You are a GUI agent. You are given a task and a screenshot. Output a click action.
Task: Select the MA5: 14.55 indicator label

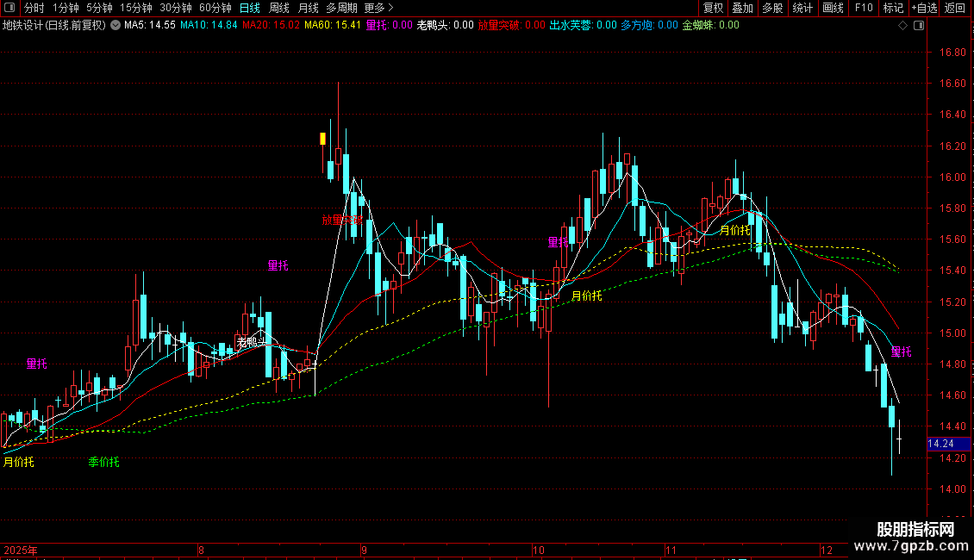(x=150, y=26)
